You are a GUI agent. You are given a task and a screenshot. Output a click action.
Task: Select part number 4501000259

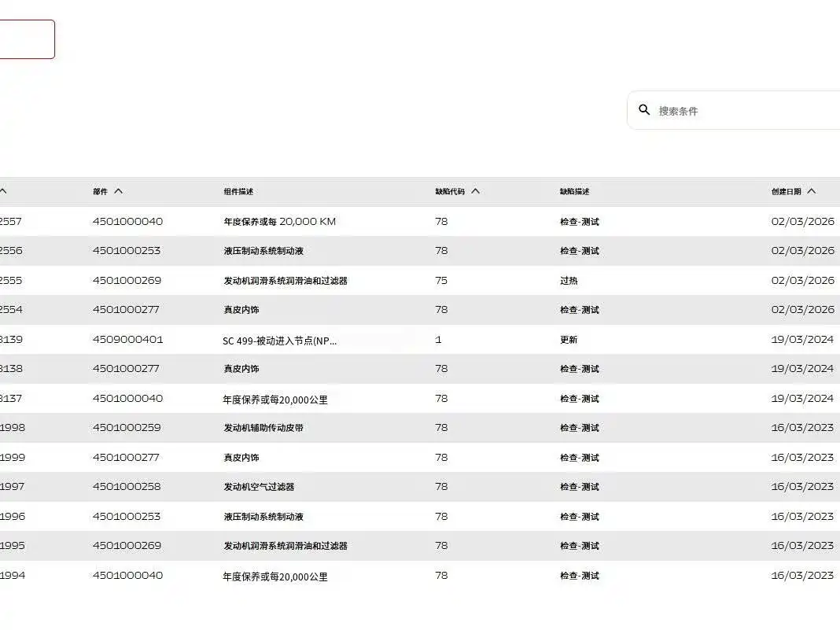[x=127, y=428]
